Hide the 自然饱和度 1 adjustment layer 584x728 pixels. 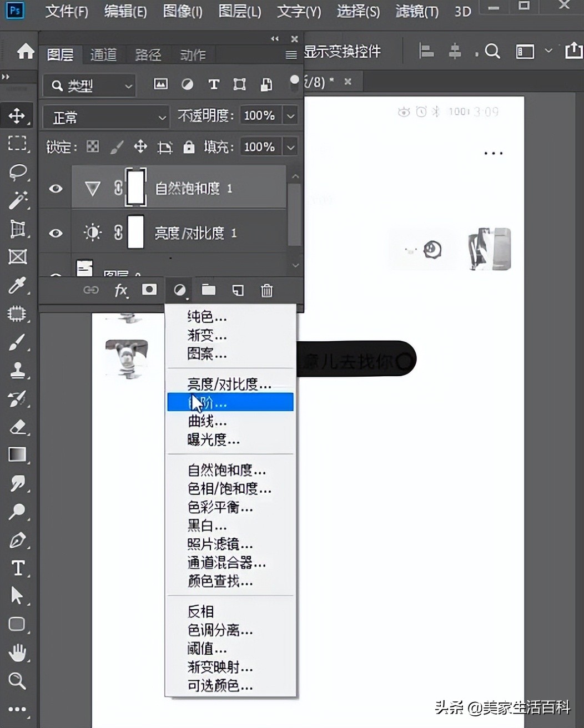pos(55,189)
